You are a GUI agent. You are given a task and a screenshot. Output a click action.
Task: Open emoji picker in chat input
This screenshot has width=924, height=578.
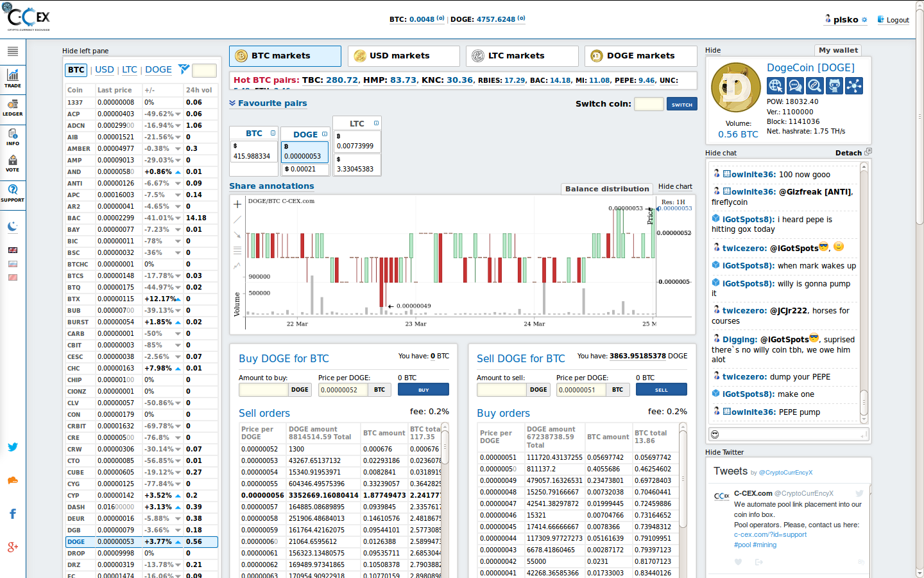point(715,435)
